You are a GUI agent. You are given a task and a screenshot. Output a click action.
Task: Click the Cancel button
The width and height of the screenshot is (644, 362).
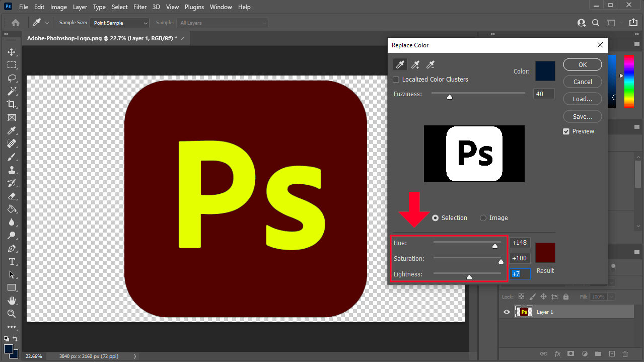pos(583,82)
